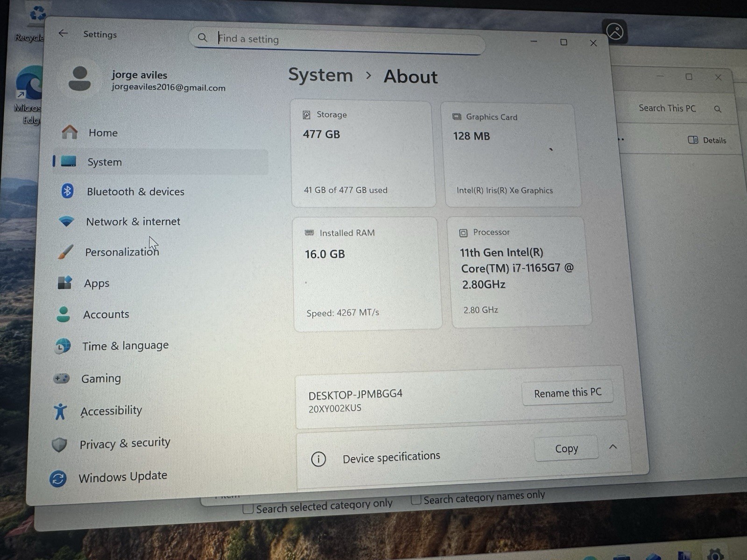747x560 pixels.
Task: Open the Microsoft Edge desktop shortcut
Action: tap(29, 96)
